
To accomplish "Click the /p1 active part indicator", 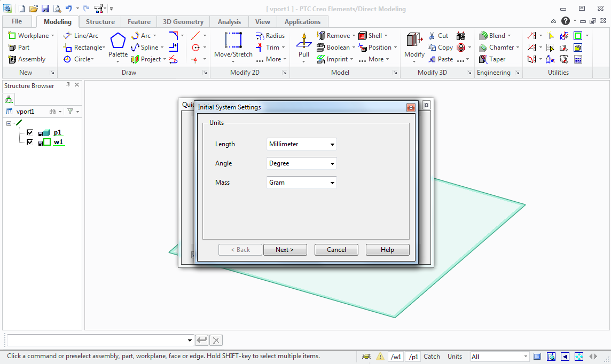I will [x=413, y=357].
